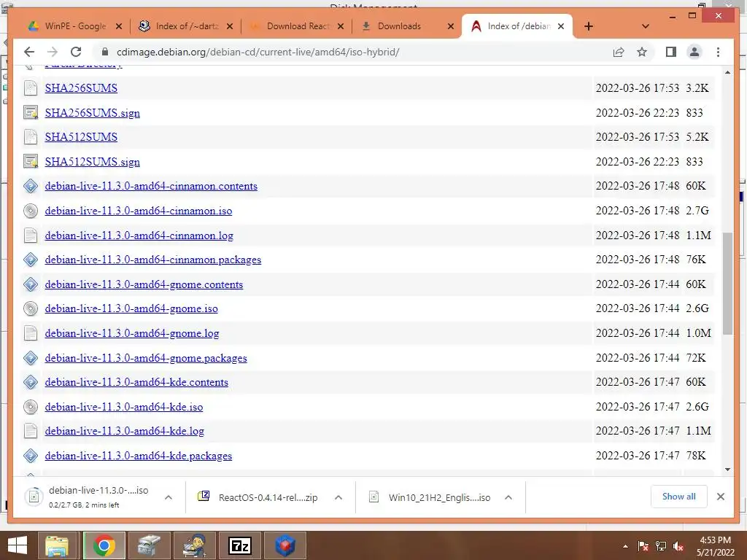Expand options for debian-live iso download
747x560 pixels.
pos(169,497)
